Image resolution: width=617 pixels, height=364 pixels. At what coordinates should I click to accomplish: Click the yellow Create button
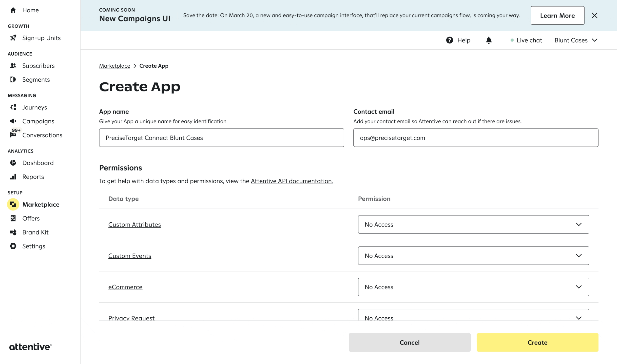537,342
